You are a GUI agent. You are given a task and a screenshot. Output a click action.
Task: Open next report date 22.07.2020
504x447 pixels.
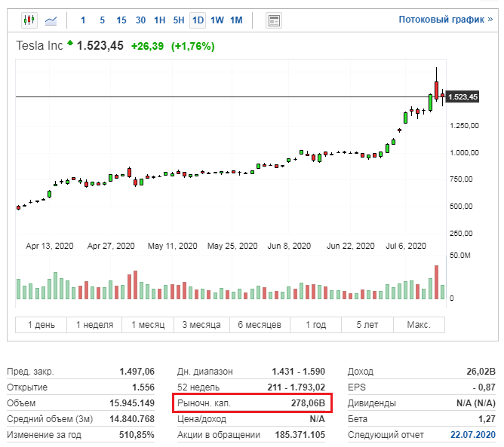coord(473,434)
